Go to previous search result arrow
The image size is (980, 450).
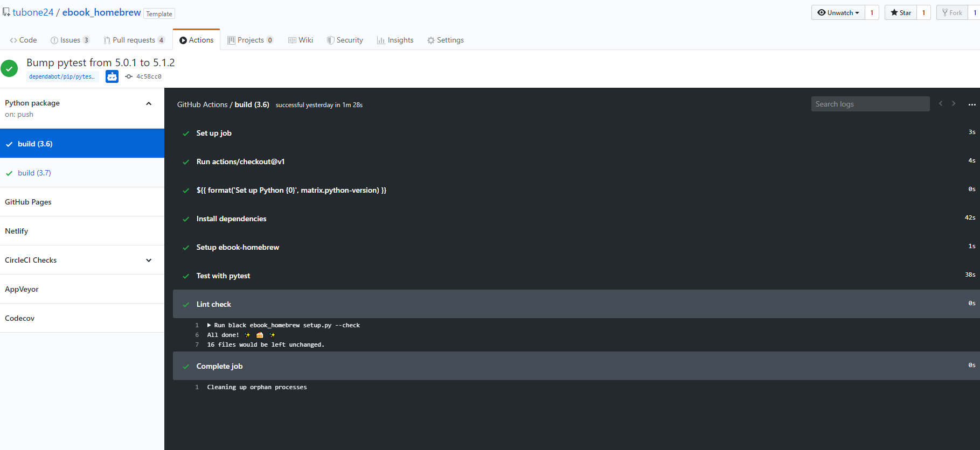[941, 103]
